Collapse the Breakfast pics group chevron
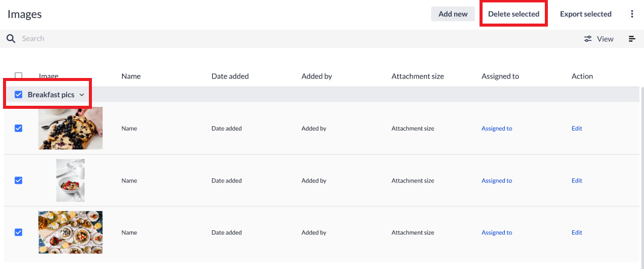The height and width of the screenshot is (269, 644). click(x=82, y=95)
